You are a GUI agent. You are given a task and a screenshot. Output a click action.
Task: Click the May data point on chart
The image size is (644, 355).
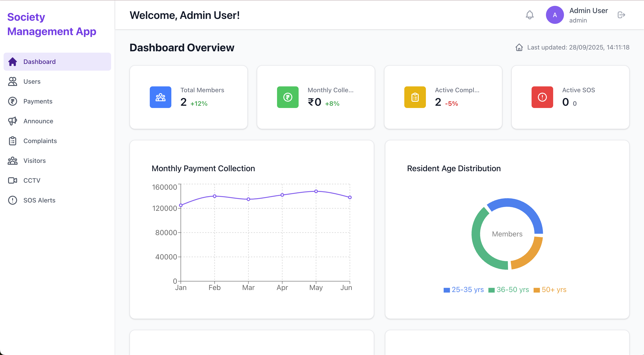click(316, 191)
